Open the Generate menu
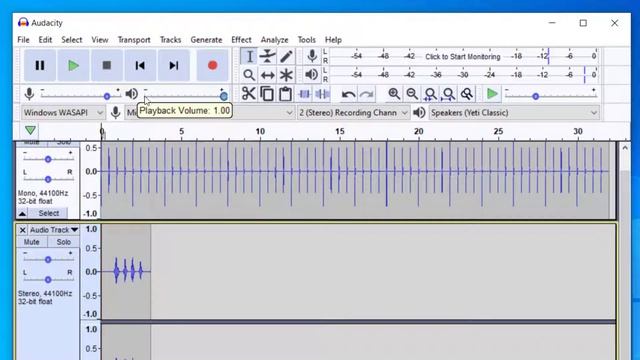The height and width of the screenshot is (360, 640). tap(206, 40)
